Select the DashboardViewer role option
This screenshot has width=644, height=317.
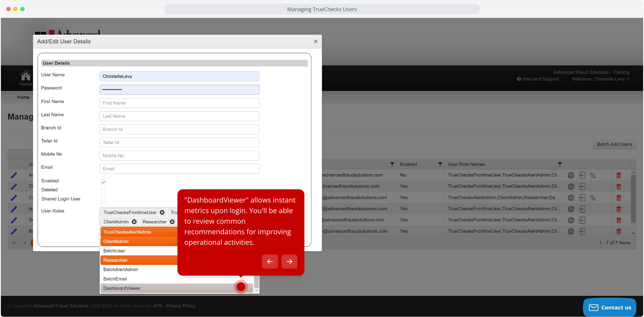(177, 288)
